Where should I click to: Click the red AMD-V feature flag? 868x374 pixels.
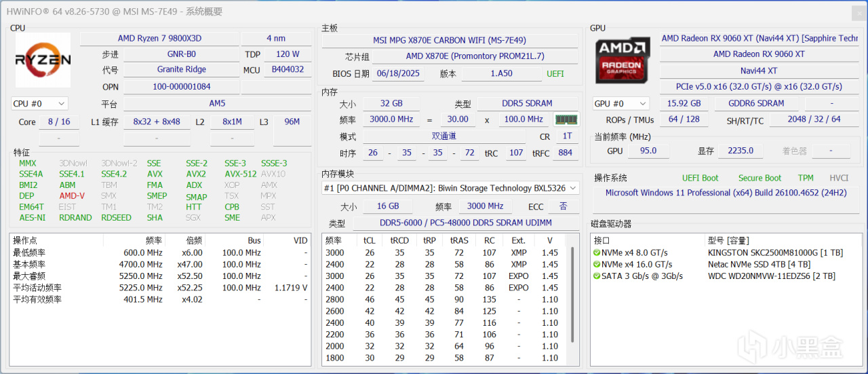click(x=72, y=195)
